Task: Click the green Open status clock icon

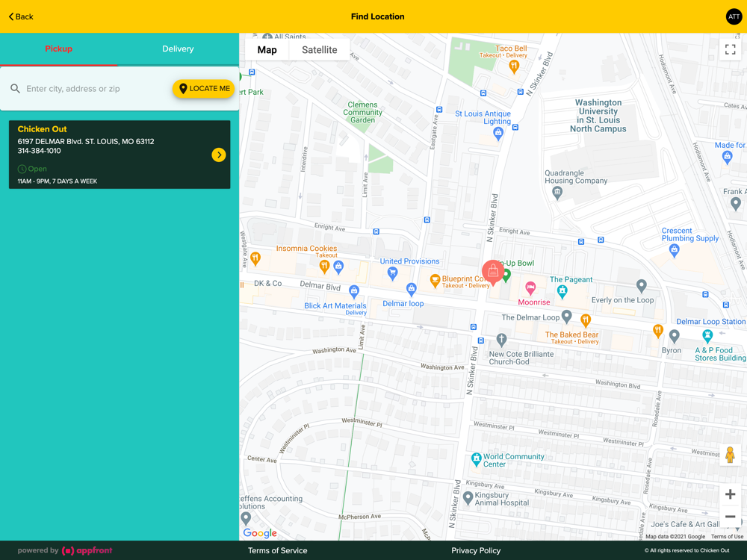Action: pos(22,169)
